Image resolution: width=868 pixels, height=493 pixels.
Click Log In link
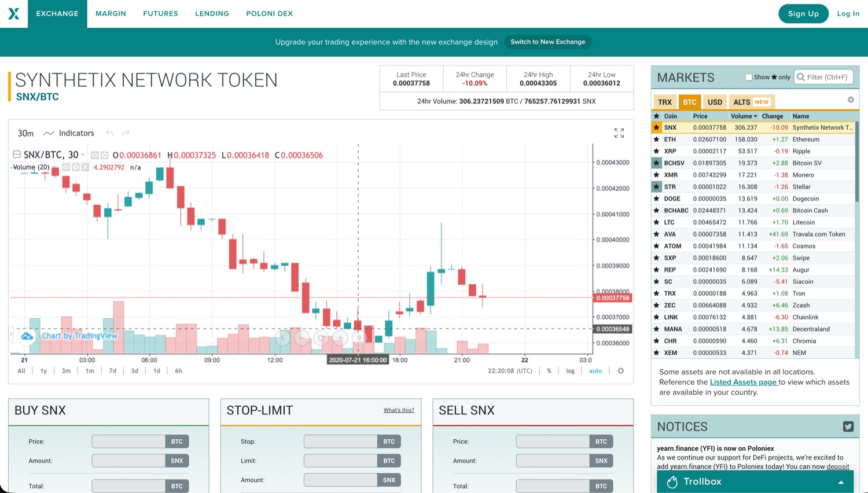(848, 14)
